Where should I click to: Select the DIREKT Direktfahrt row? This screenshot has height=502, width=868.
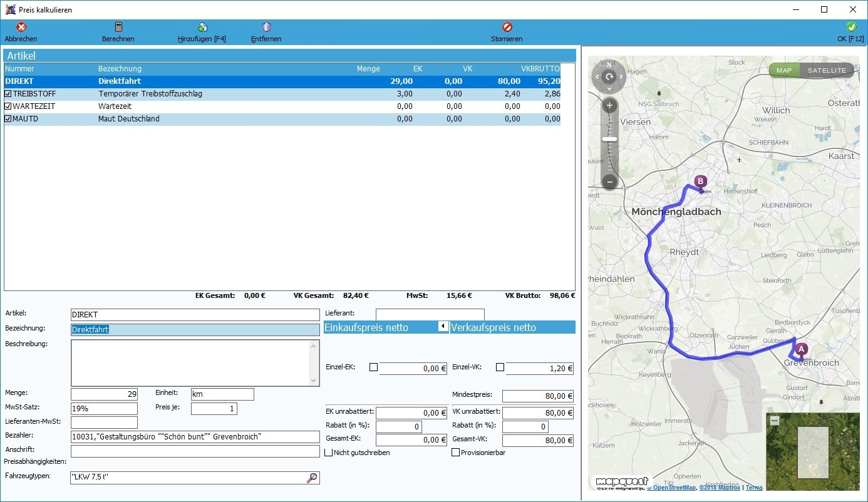[282, 81]
